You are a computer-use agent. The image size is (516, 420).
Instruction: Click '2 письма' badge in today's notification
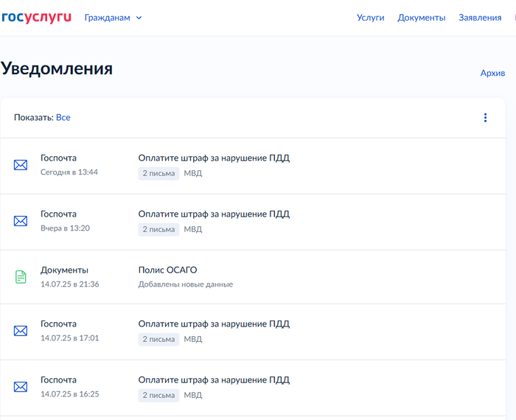coord(158,173)
